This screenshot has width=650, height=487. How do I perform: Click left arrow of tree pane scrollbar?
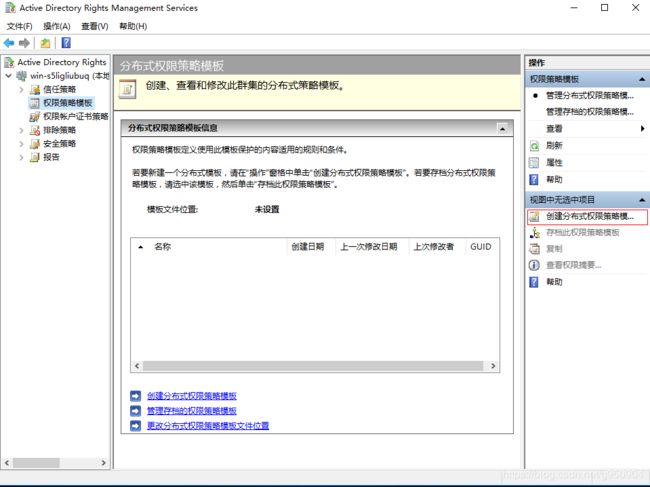(x=7, y=463)
